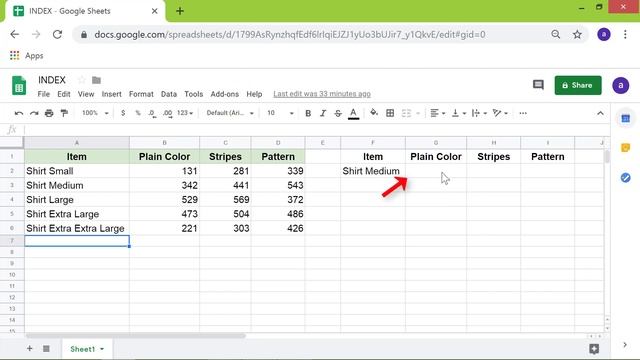Open the View menu
This screenshot has width=640, height=360.
click(86, 94)
